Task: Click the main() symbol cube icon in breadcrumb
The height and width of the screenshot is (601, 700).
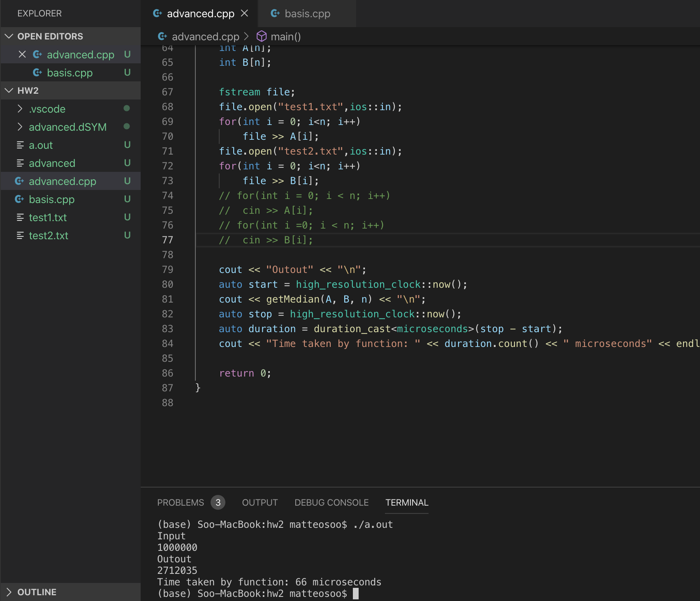Action: [262, 37]
